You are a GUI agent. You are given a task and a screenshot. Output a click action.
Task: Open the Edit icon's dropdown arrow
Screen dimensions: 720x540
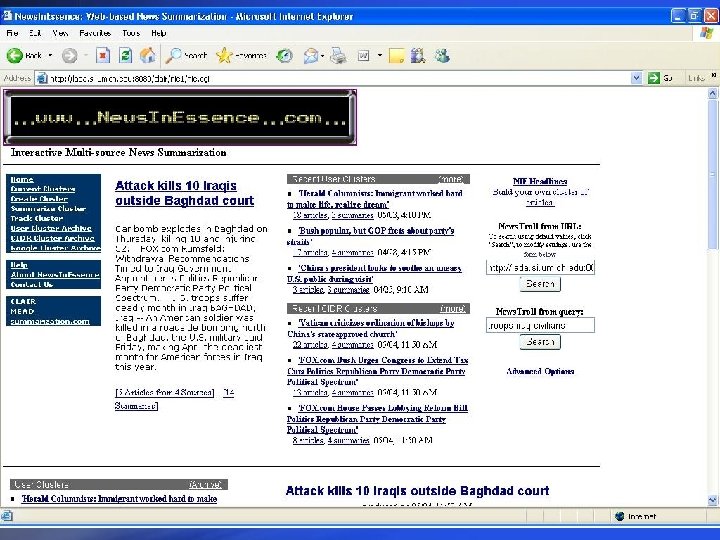pos(380,56)
